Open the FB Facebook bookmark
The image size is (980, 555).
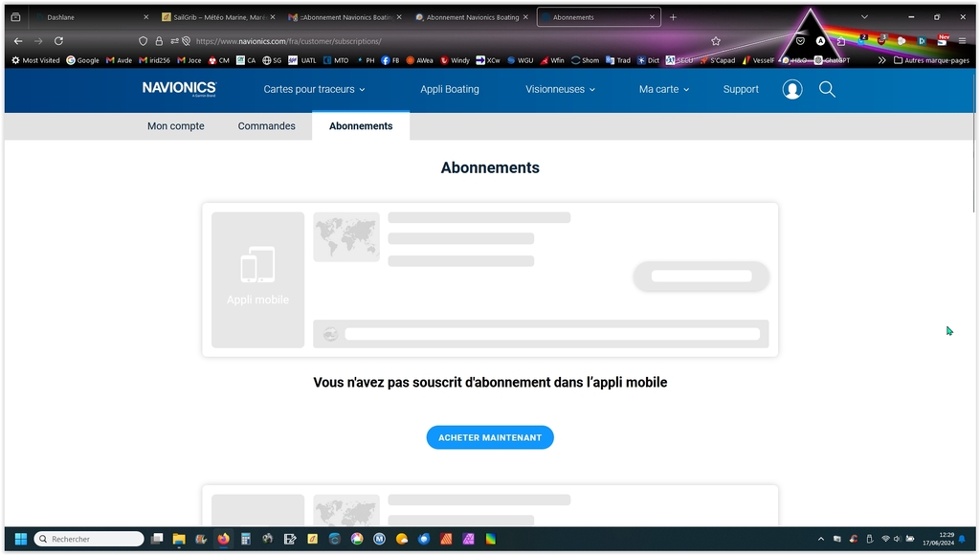tap(390, 60)
